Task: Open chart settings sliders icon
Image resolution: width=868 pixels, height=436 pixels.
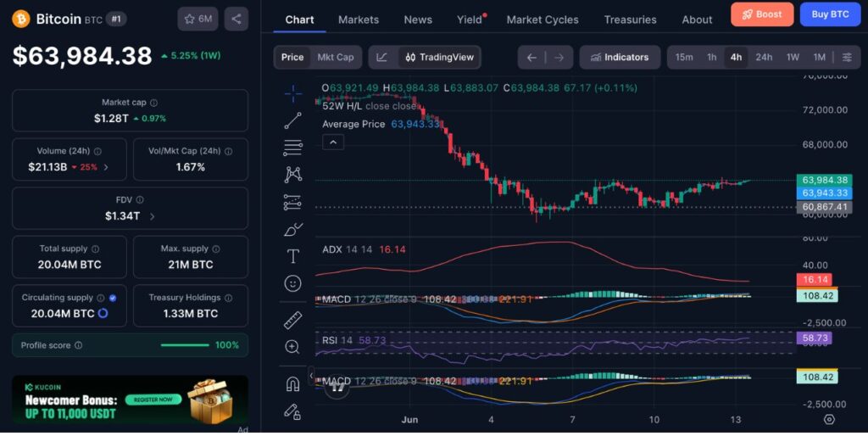Action: (847, 58)
